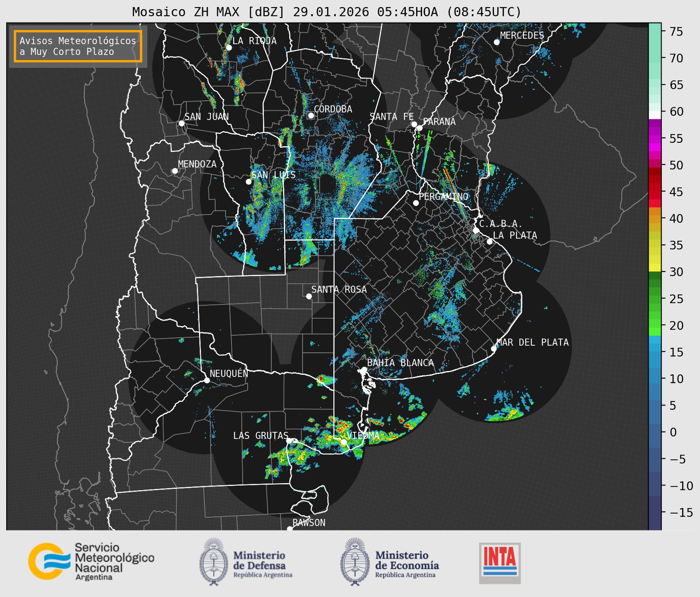Screen dimensions: 700x597
Task: Click the LA PLATA city marker dot
Action: pyautogui.click(x=490, y=242)
